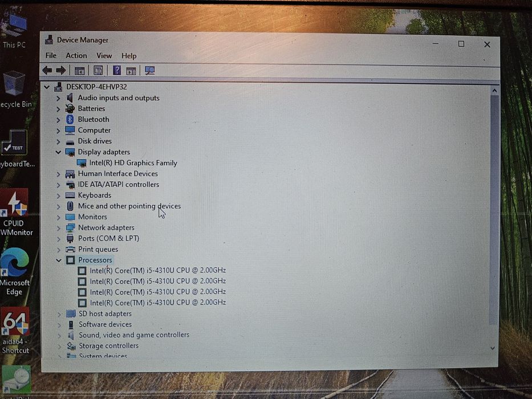Click the Batteries category icon
The height and width of the screenshot is (399, 532).
point(70,108)
